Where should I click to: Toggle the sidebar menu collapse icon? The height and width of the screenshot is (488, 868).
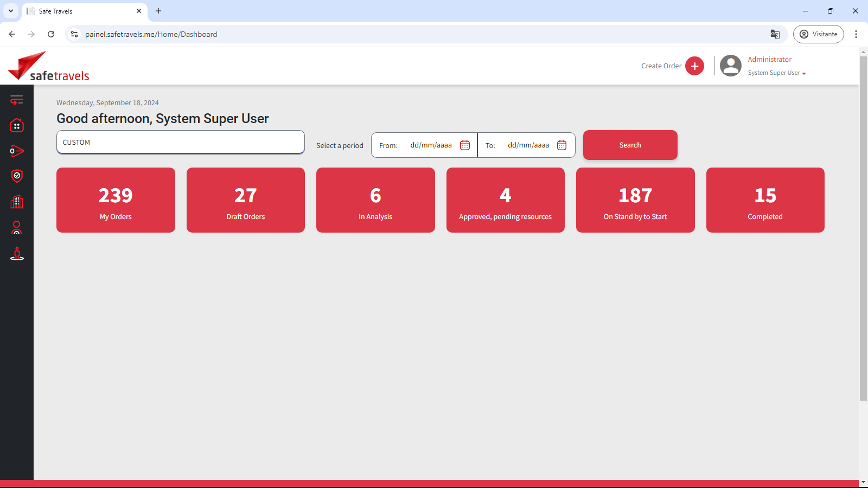point(17,100)
